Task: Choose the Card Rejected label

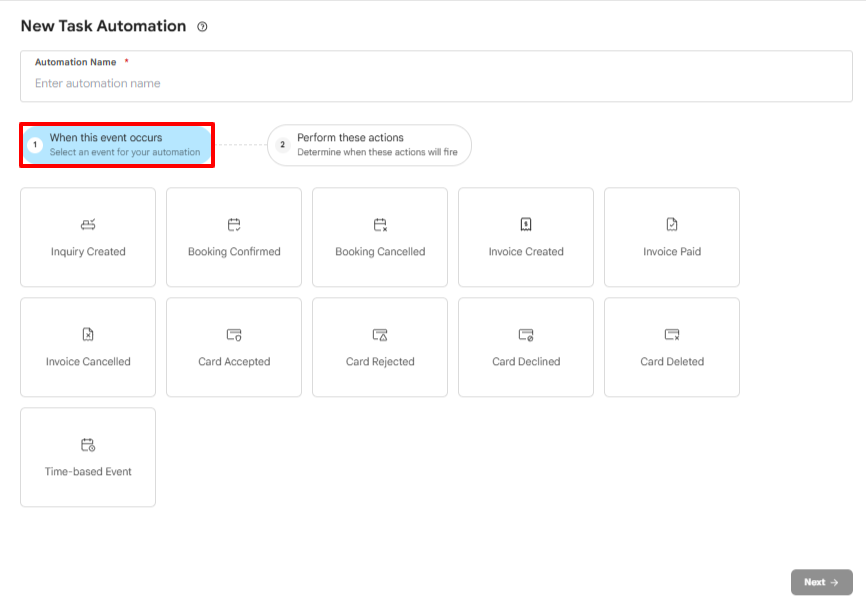Action: pyautogui.click(x=380, y=361)
